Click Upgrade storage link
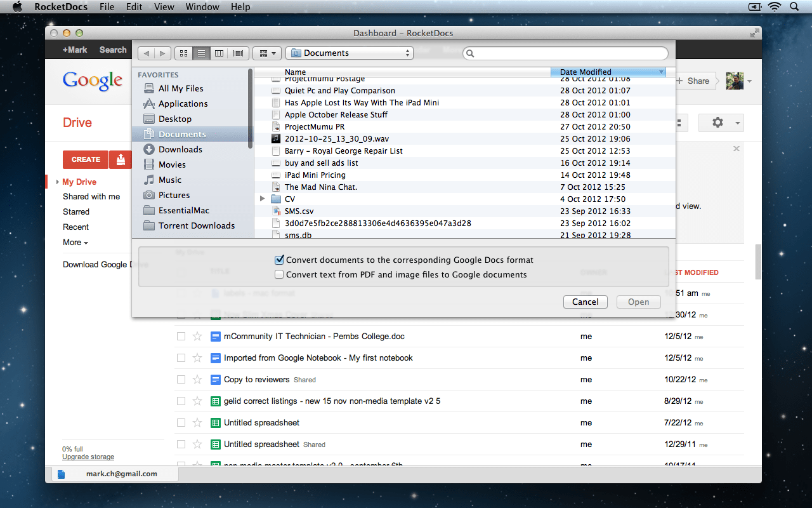The width and height of the screenshot is (812, 508). pos(88,457)
